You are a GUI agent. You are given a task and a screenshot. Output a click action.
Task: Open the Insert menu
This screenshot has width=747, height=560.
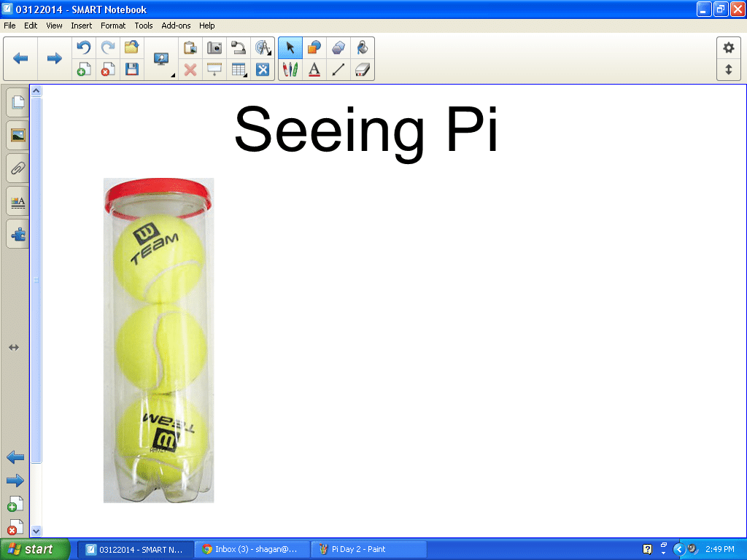pyautogui.click(x=82, y=26)
